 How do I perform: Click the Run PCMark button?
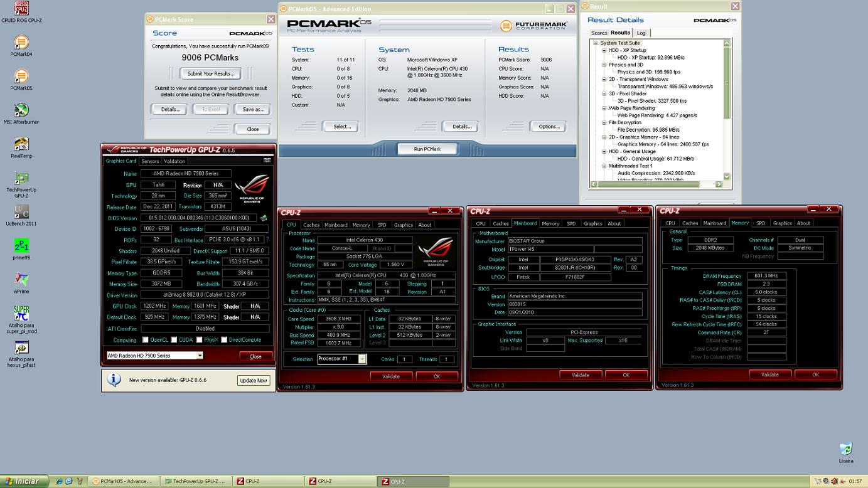click(427, 149)
